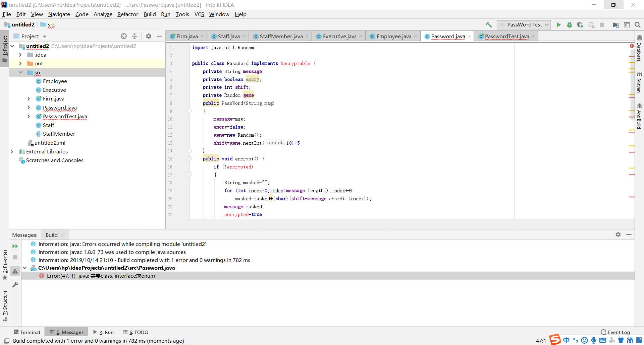The height and width of the screenshot is (345, 644).
Task: Run PassWordTest with the green play button
Action: pyautogui.click(x=558, y=25)
